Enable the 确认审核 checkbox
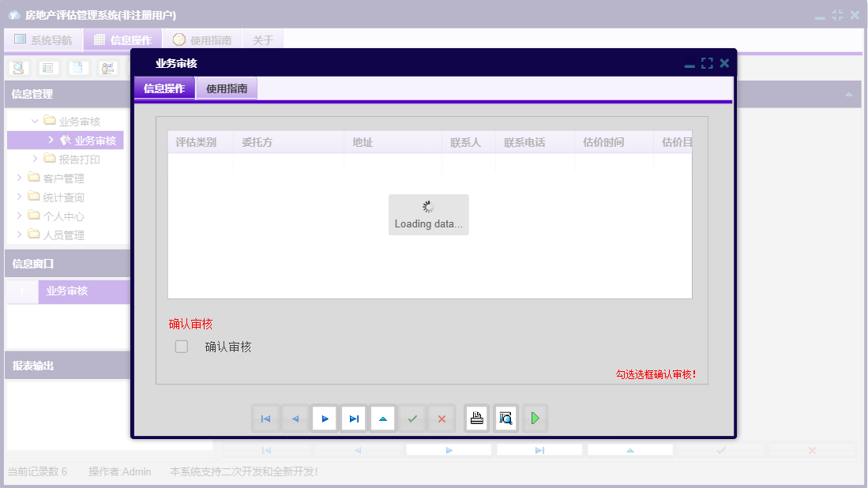The image size is (868, 488). click(181, 346)
